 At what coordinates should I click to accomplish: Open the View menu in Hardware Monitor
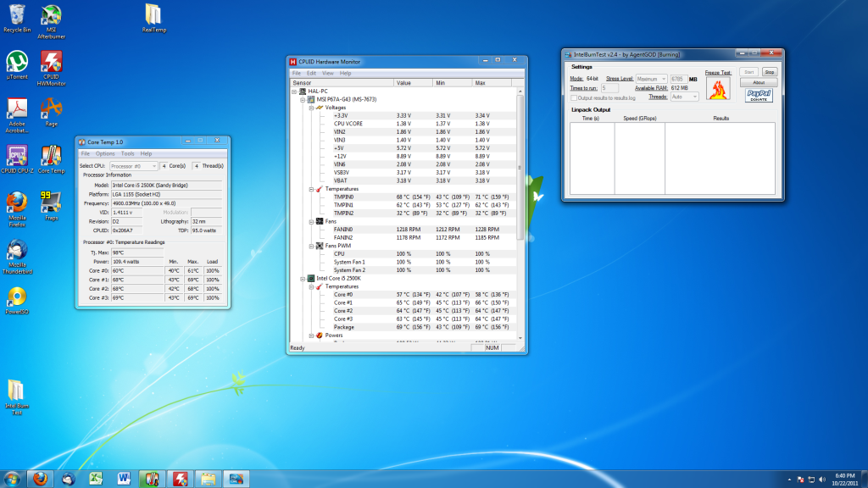pos(327,74)
